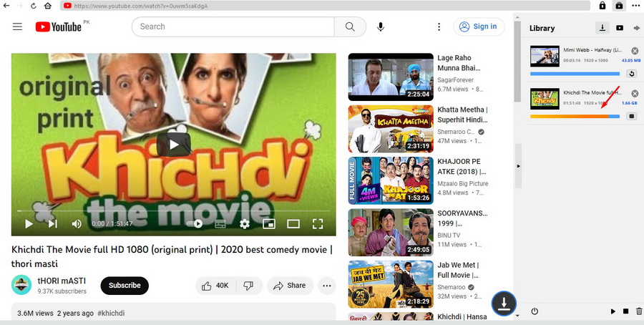This screenshot has width=644, height=325.
Task: Click the Khatta Meetha video title
Action: pyautogui.click(x=462, y=115)
